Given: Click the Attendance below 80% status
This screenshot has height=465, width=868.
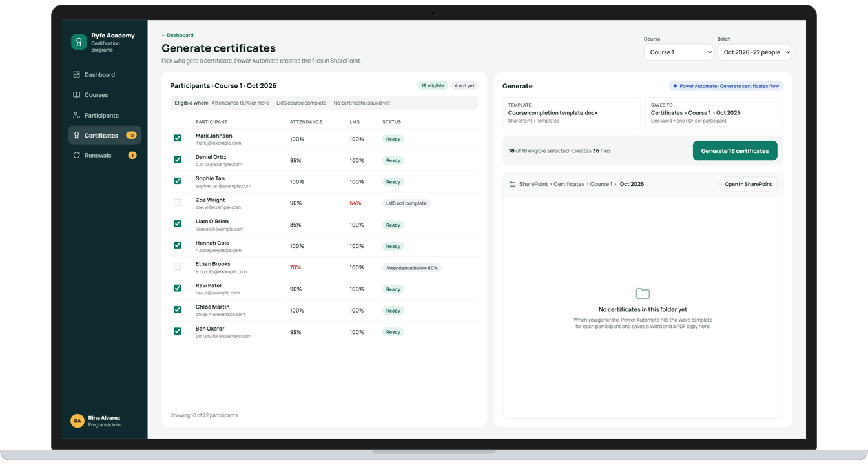Looking at the screenshot, I should [x=412, y=268].
